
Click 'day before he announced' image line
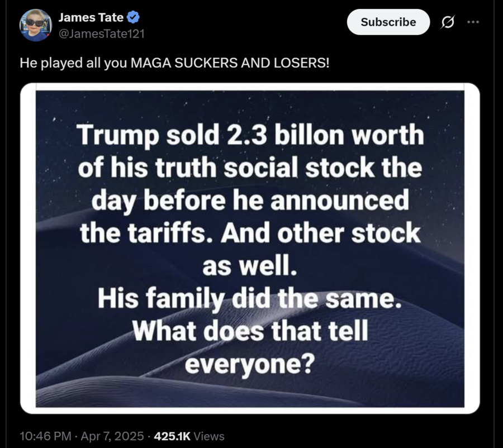pos(250,200)
